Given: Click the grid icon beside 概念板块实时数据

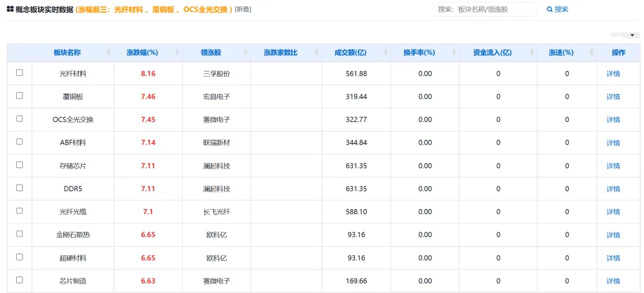Looking at the screenshot, I should [10, 9].
